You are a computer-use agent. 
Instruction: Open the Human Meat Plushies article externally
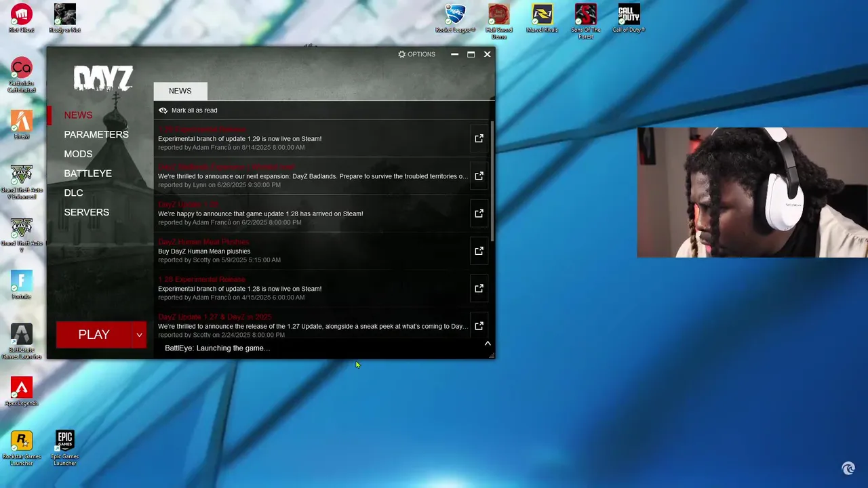click(x=479, y=251)
